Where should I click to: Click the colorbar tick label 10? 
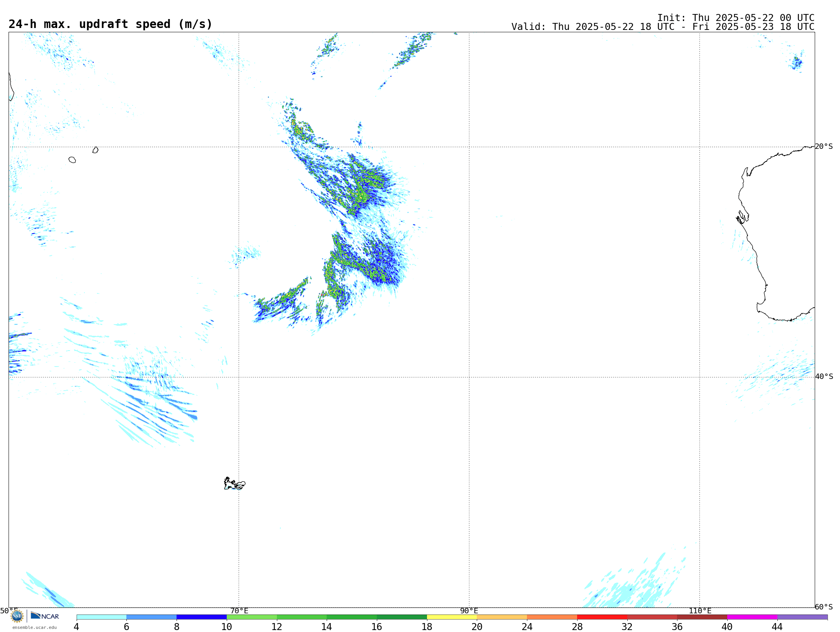pyautogui.click(x=227, y=627)
